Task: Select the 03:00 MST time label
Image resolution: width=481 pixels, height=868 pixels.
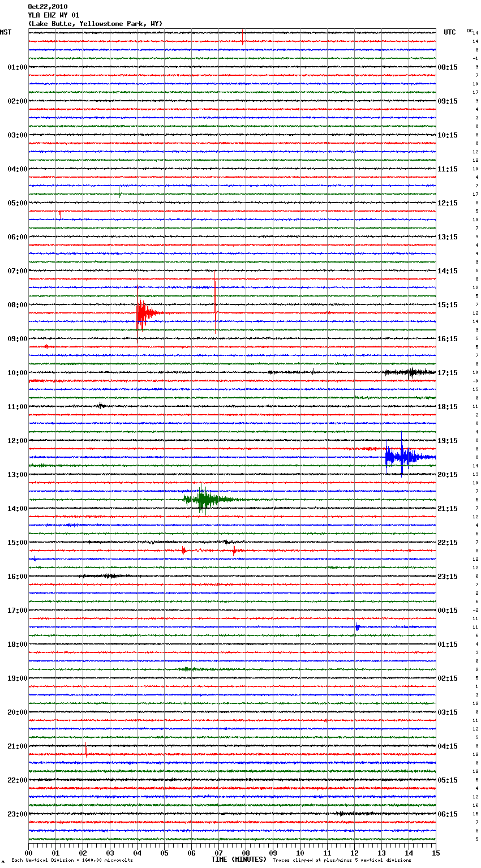Action: click(x=18, y=135)
